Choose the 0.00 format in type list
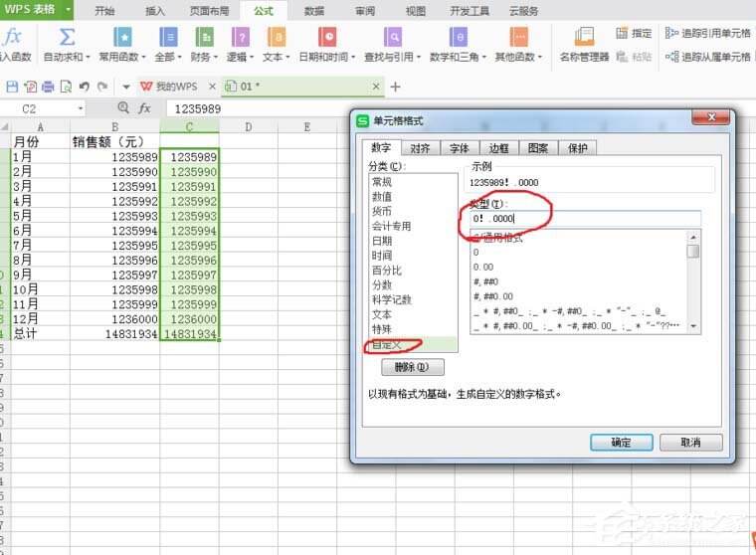Viewport: 756px width, 555px height. point(483,267)
